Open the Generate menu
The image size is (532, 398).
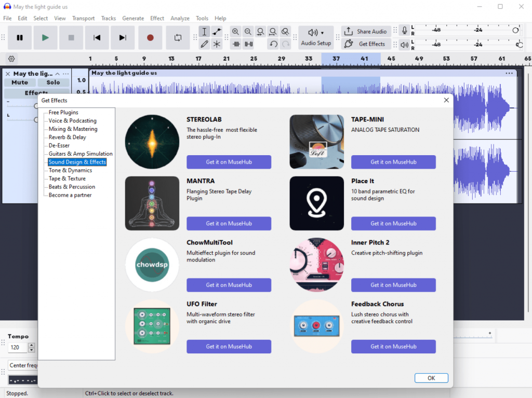click(133, 18)
